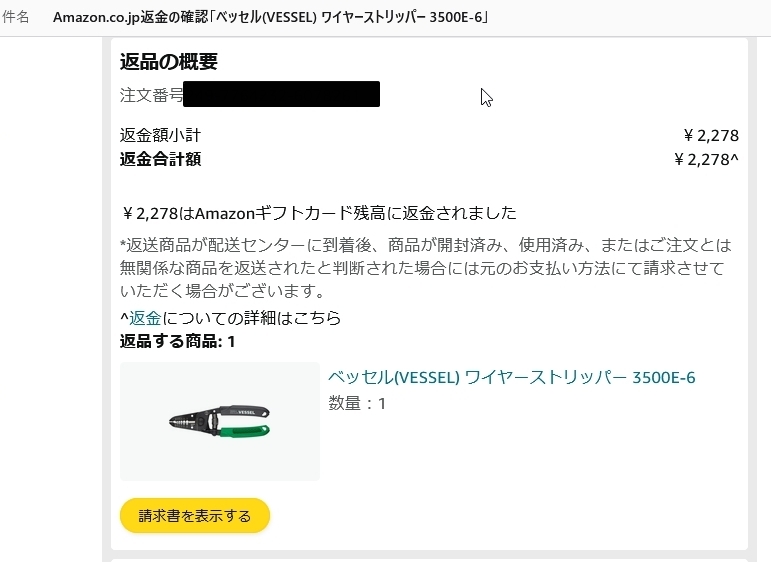
Task: Click the bold ¥2,278^ total amount
Action: (706, 159)
